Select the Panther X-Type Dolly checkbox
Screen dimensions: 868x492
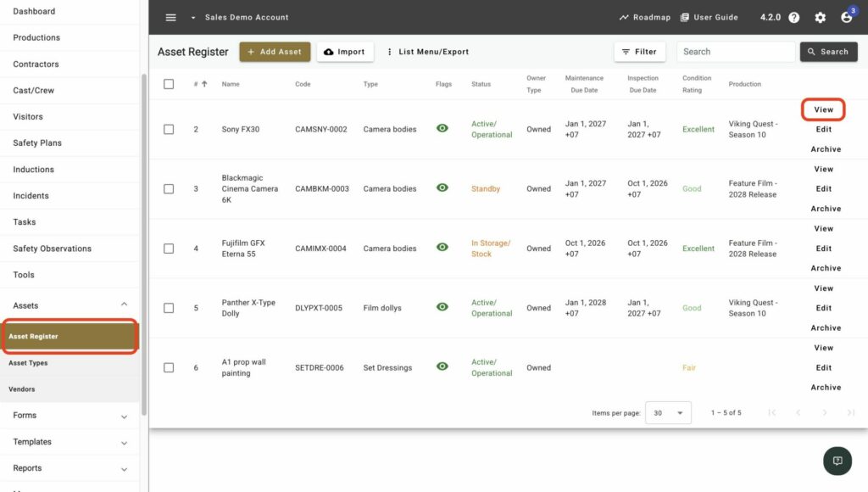pos(169,308)
